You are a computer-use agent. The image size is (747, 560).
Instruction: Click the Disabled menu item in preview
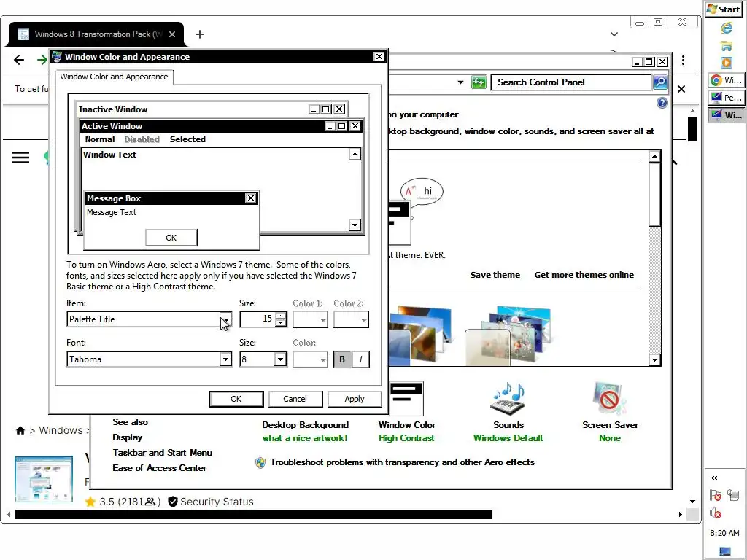click(142, 139)
